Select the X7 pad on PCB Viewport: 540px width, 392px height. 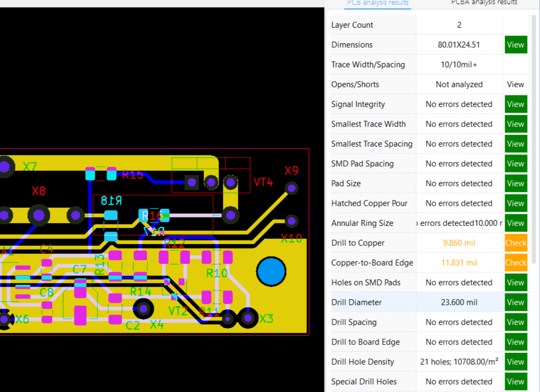pyautogui.click(x=5, y=167)
